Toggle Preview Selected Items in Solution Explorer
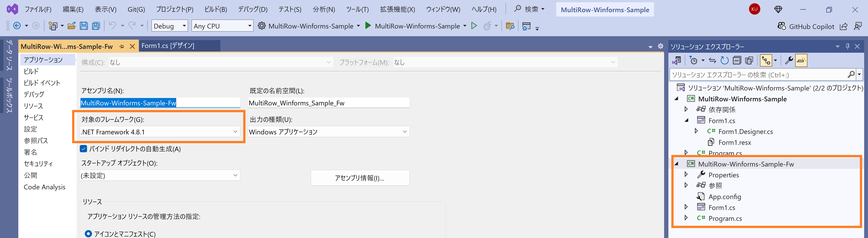The image size is (868, 238). tap(801, 61)
